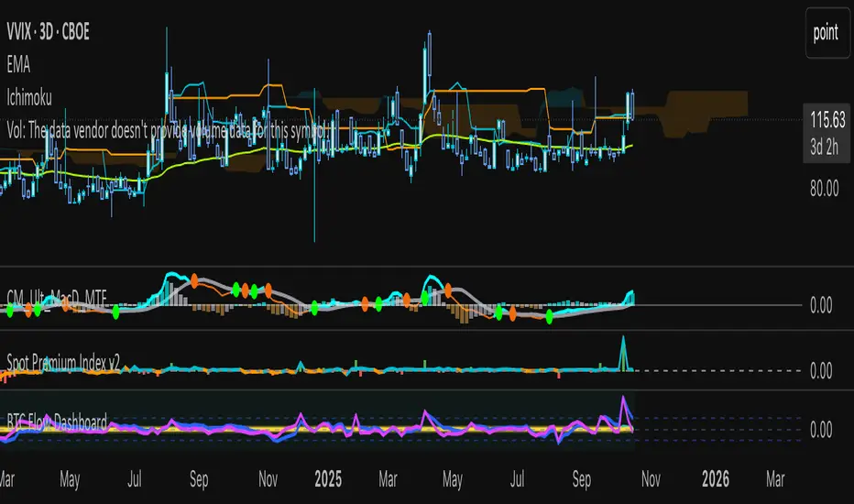Click the leftmost green dot in MACD pane

[9, 312]
